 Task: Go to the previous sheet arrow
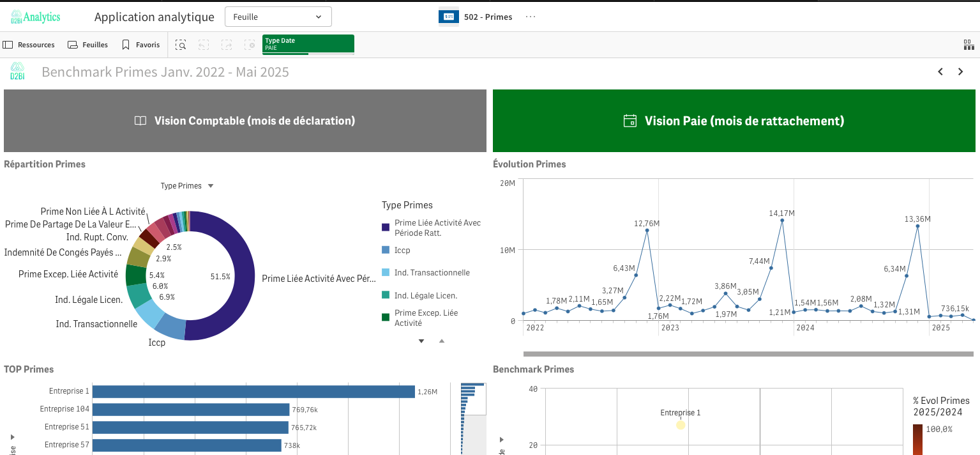[x=940, y=72]
